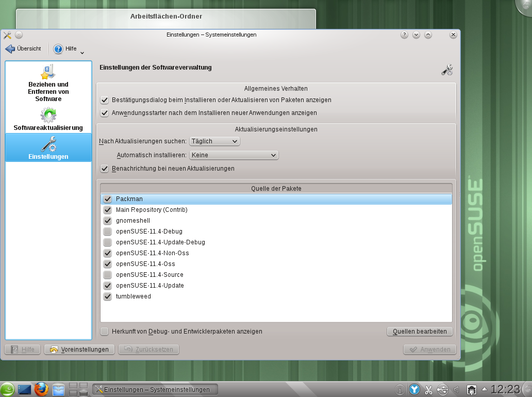
Task: Click the scissors clipboard tray icon
Action: point(428,390)
